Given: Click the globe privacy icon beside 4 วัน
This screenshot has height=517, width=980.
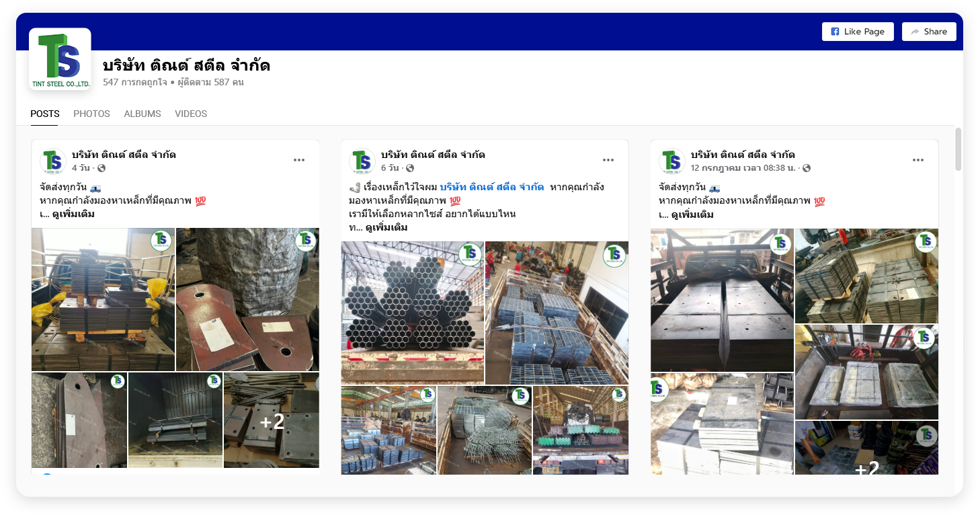Looking at the screenshot, I should (101, 168).
